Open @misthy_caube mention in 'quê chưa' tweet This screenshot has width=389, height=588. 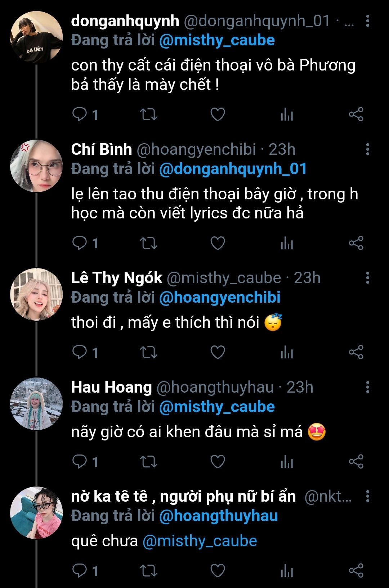pos(200,541)
